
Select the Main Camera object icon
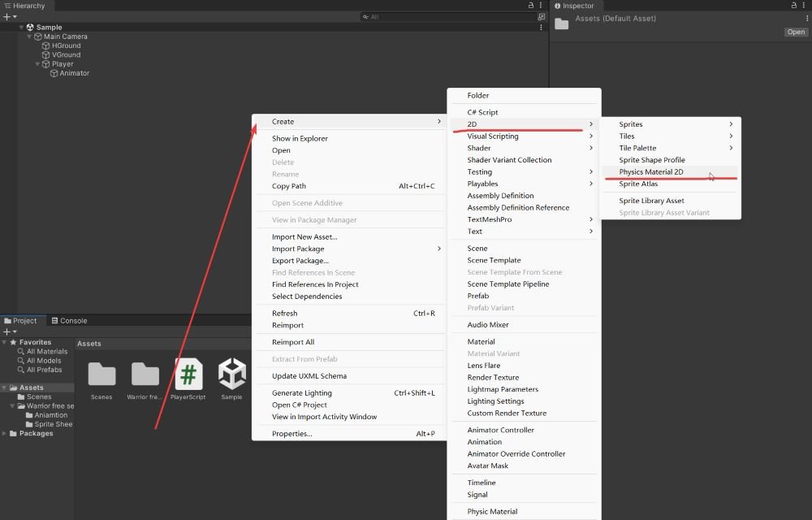tap(38, 37)
